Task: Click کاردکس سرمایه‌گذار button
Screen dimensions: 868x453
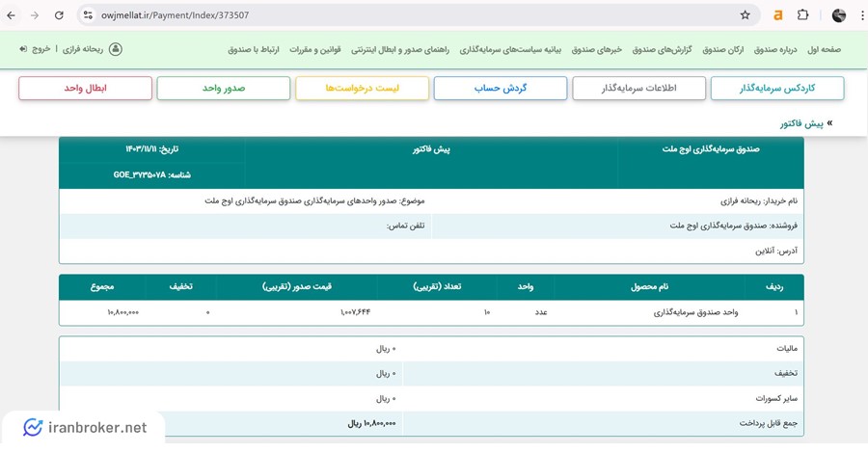Action: pyautogui.click(x=777, y=89)
